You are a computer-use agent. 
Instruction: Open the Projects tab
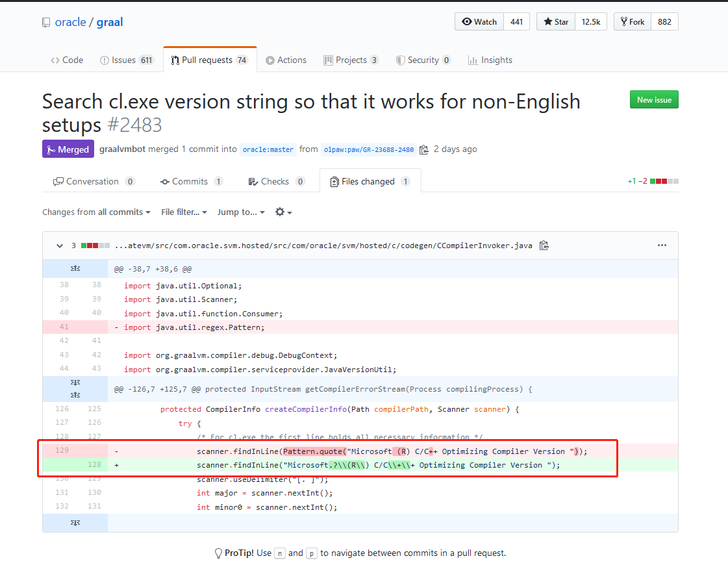click(x=351, y=60)
